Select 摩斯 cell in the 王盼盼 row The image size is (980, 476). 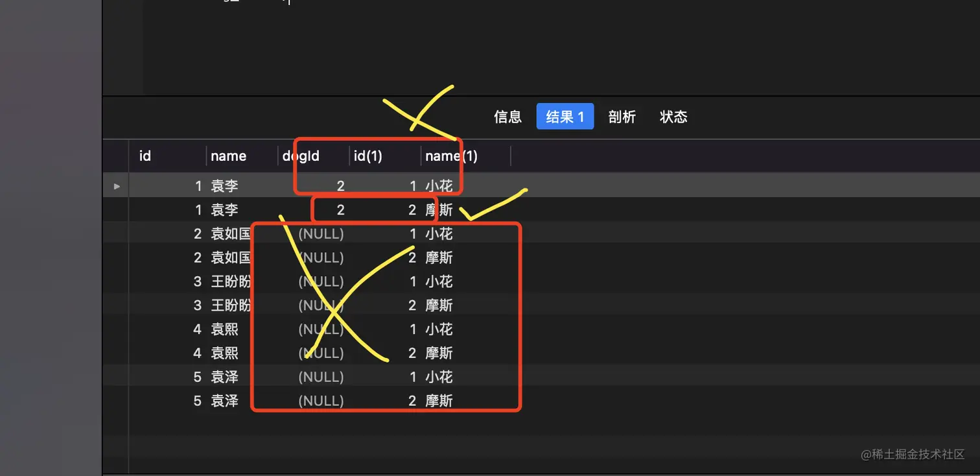pyautogui.click(x=439, y=305)
